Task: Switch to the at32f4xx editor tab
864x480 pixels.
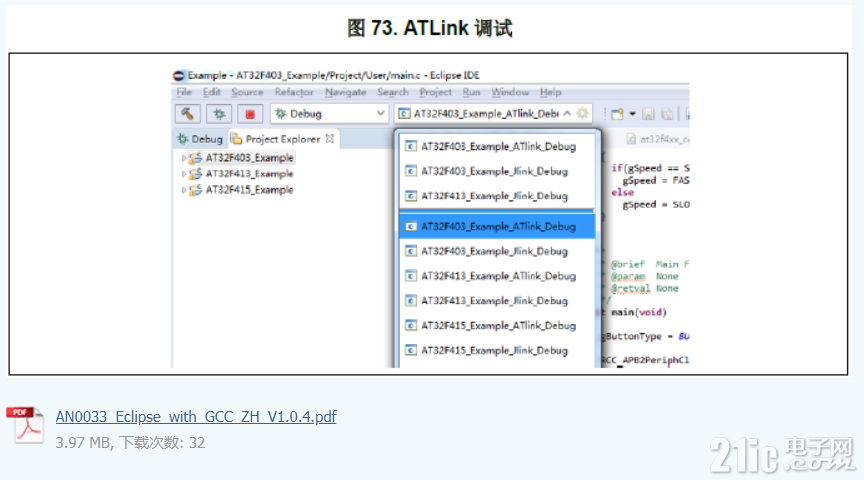Action: [658, 139]
